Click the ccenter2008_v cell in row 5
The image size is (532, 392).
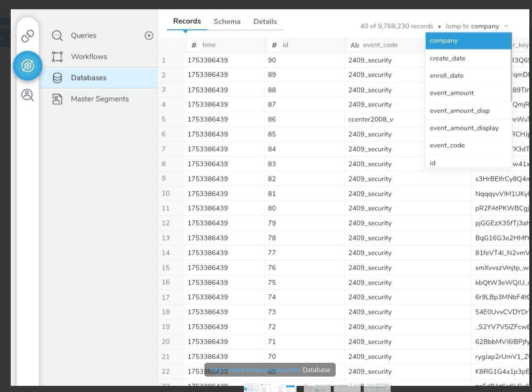[371, 119]
